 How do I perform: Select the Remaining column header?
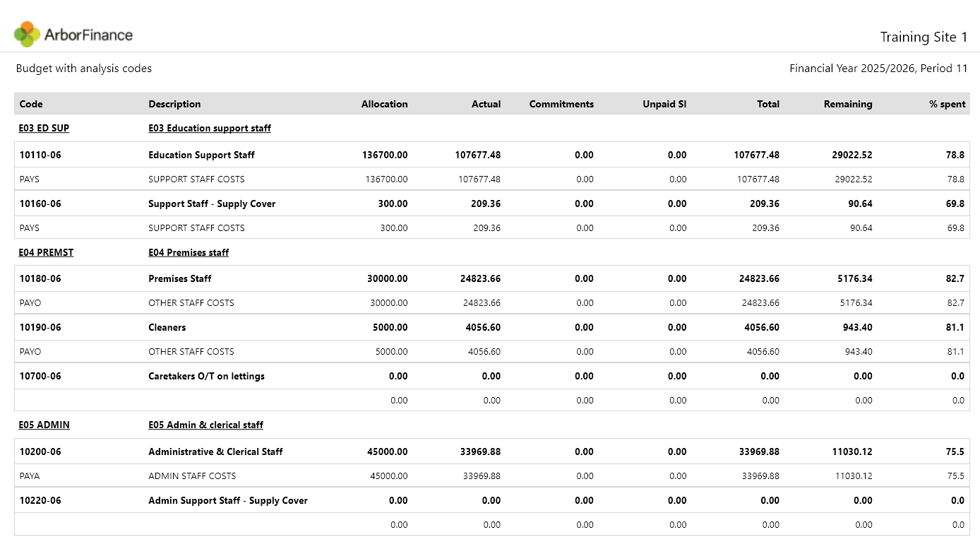point(847,104)
